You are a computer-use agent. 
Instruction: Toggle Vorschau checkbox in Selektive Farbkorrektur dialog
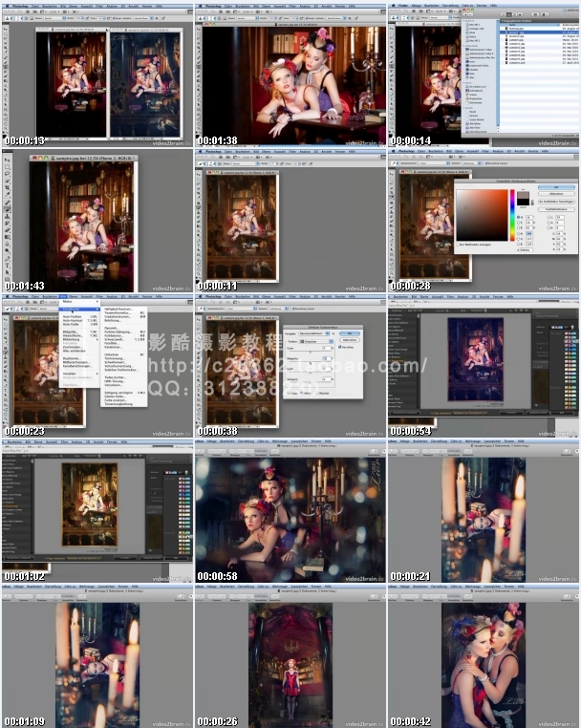click(341, 346)
